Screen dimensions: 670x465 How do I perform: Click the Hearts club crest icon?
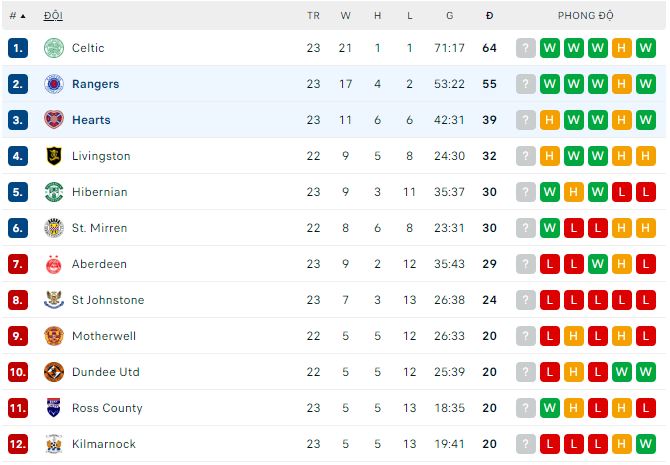(54, 120)
